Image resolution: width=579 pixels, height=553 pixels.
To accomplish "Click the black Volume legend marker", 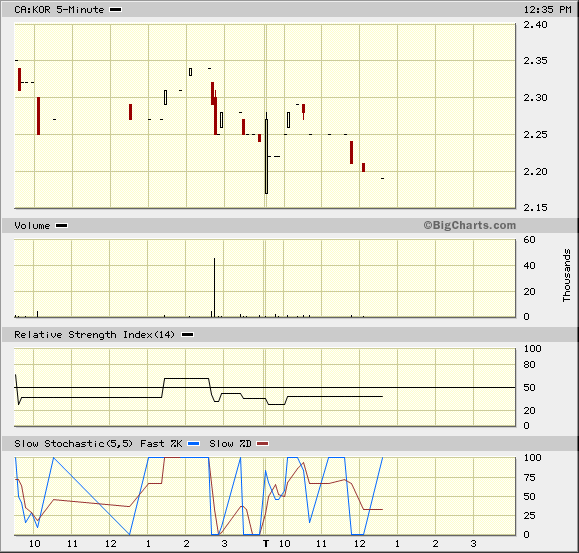I will click(x=61, y=226).
